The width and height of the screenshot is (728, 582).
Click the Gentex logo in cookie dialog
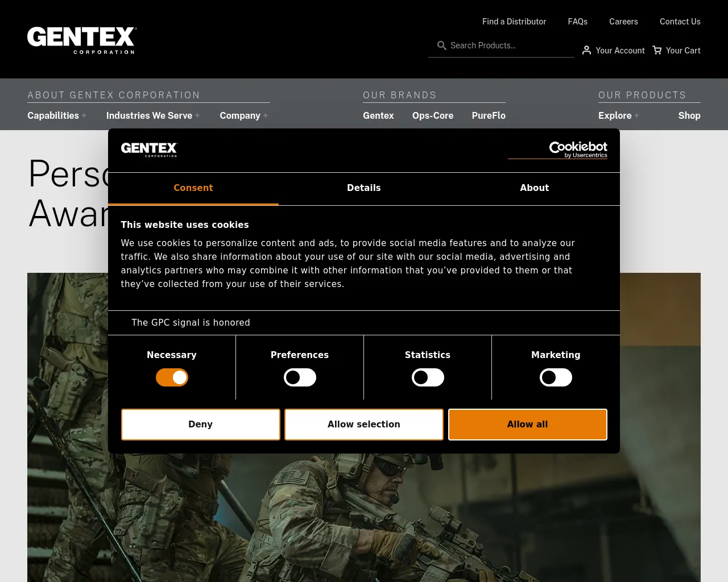click(x=149, y=149)
